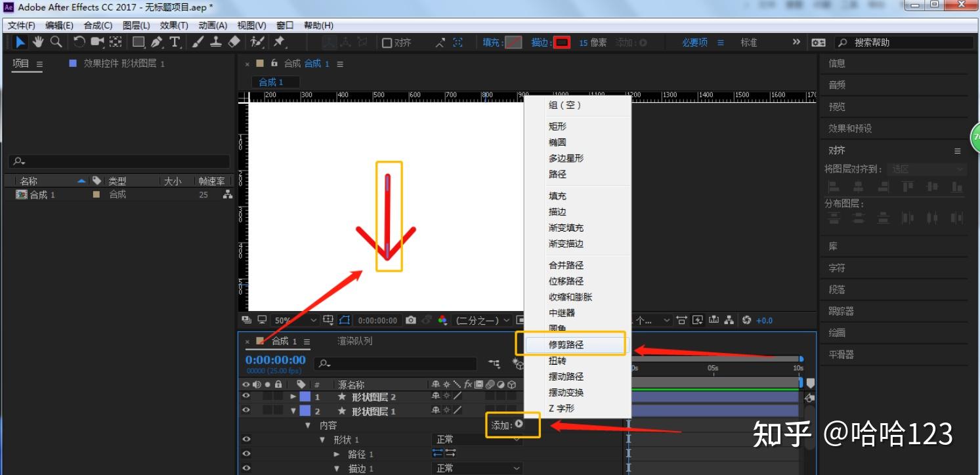
Task: Pick the Clone Stamp tool
Action: (217, 41)
